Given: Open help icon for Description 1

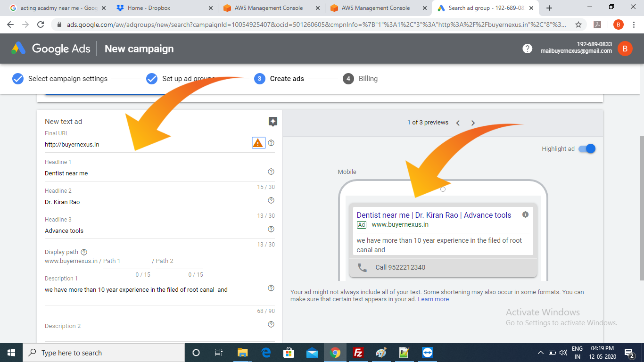Looking at the screenshot, I should click(x=271, y=288).
